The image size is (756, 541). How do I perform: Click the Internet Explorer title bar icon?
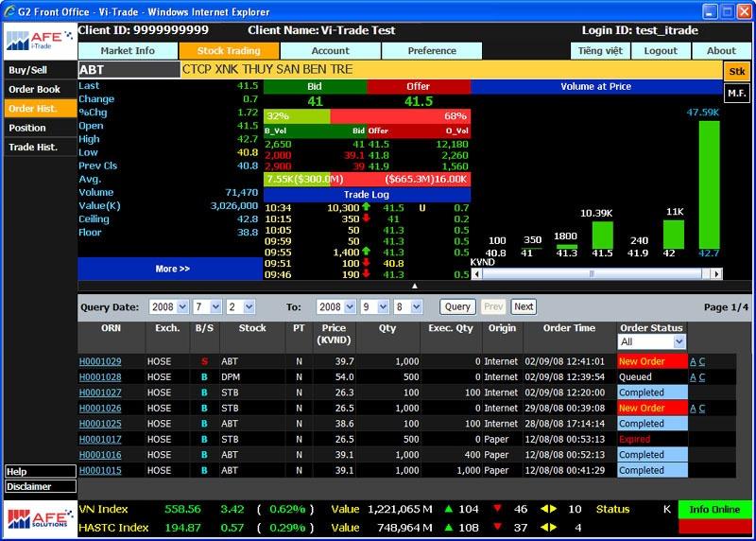click(9, 11)
